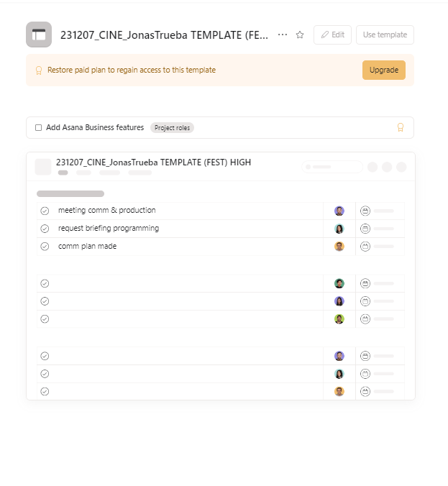This screenshot has width=448, height=486.
Task: Click the preview project thumbnail square
Action: (43, 167)
